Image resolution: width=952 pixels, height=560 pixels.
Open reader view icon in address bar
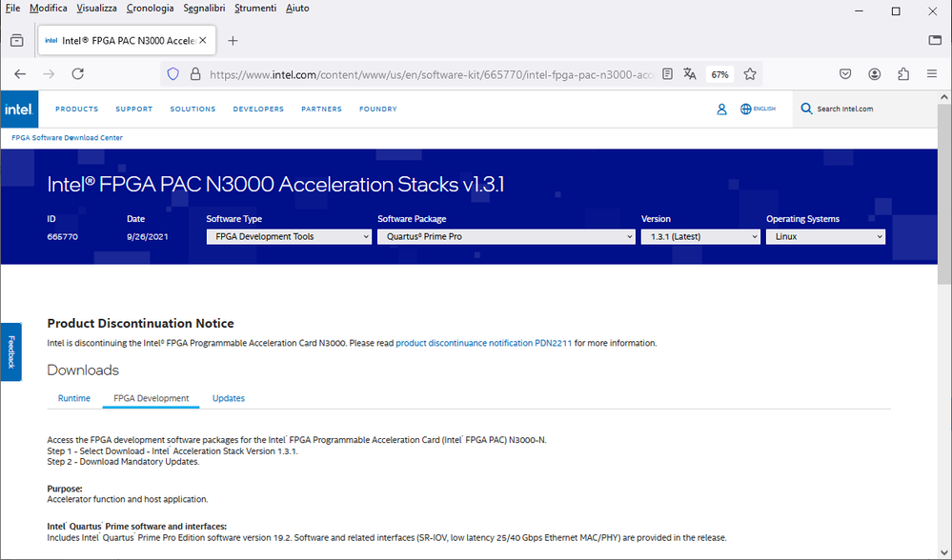(x=668, y=74)
